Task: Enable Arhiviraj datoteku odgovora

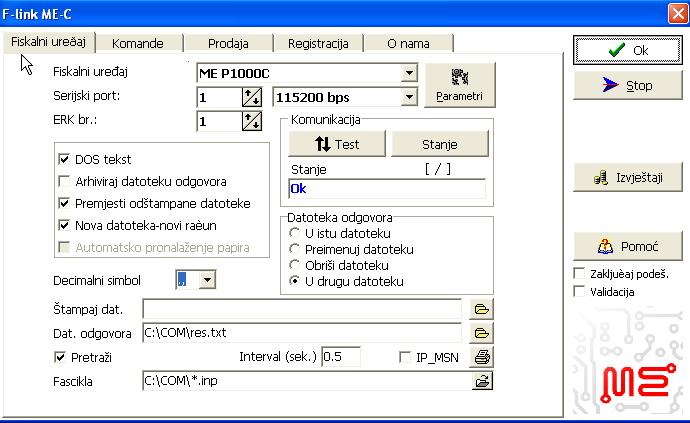Action: tap(65, 181)
